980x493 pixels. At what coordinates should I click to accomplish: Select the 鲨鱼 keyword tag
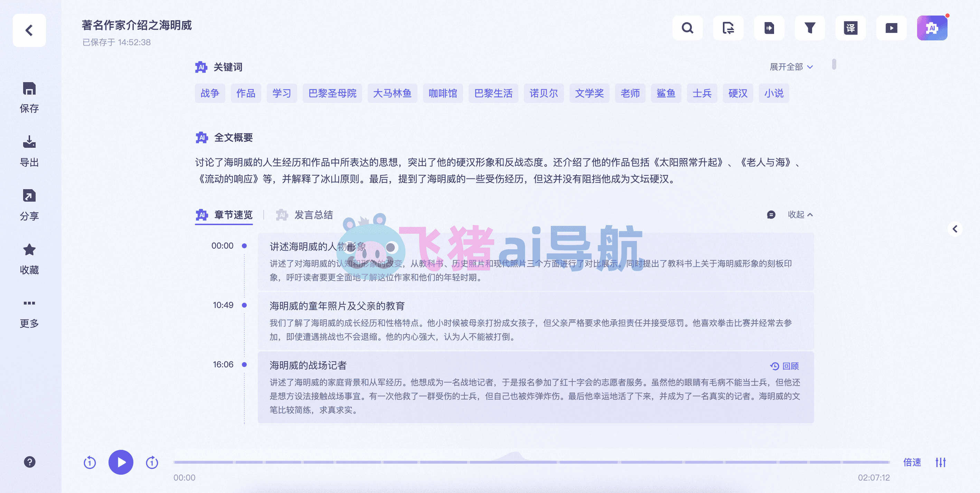[666, 93]
